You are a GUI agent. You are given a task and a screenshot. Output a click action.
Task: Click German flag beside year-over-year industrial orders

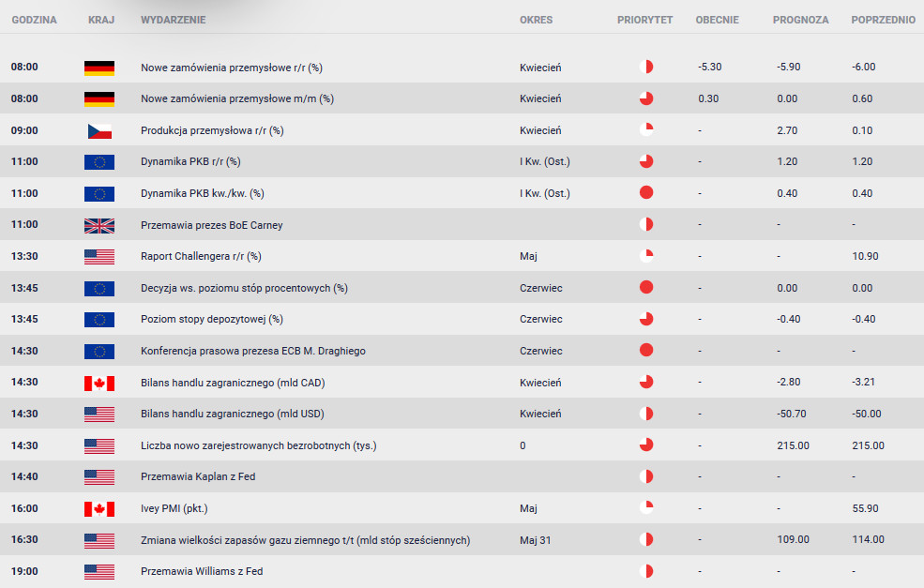coord(99,68)
